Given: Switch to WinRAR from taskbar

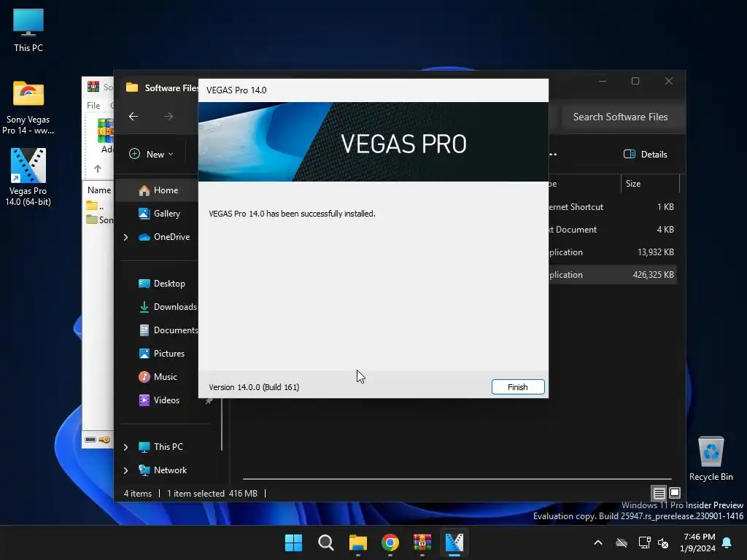Looking at the screenshot, I should tap(422, 542).
